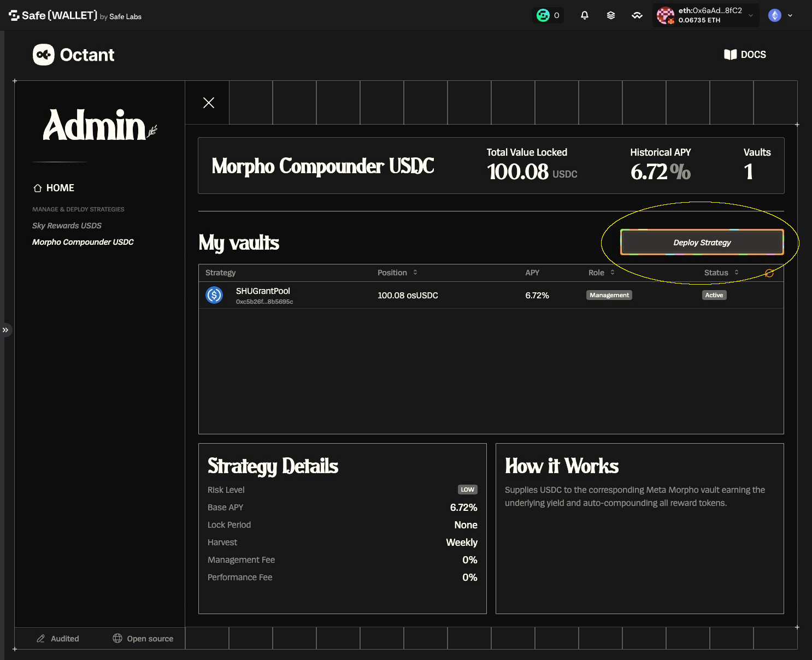Open the notifications bell
812x660 pixels.
tap(584, 15)
